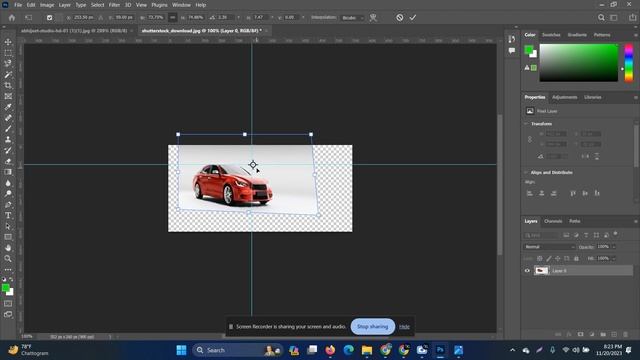This screenshot has height=360, width=640.
Task: Select the Lasso tool
Action: [x=8, y=64]
